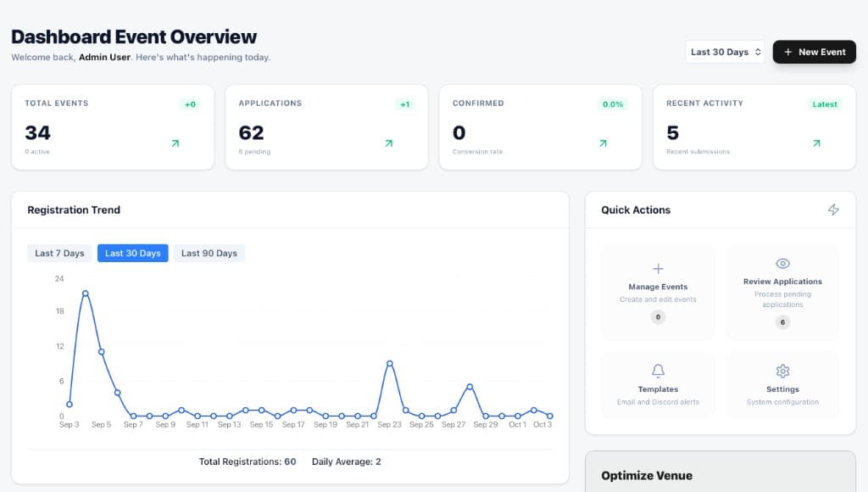Click the eye icon above Review Applications
868x492 pixels.
click(782, 263)
